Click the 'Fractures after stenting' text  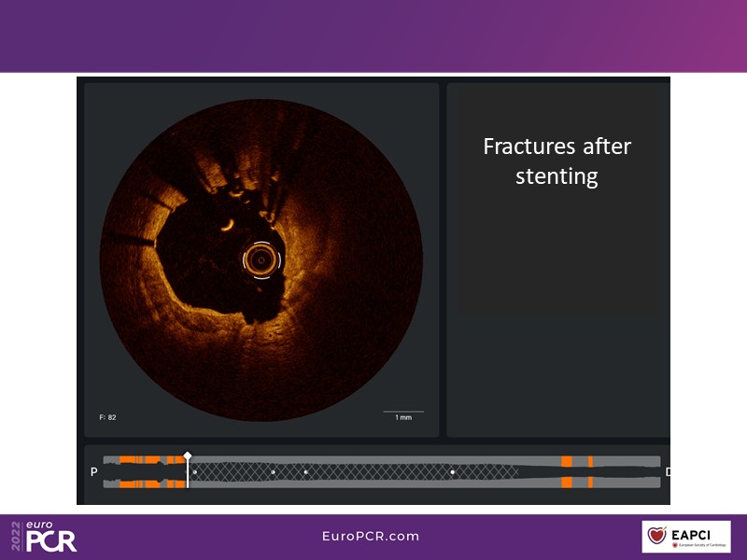[557, 161]
